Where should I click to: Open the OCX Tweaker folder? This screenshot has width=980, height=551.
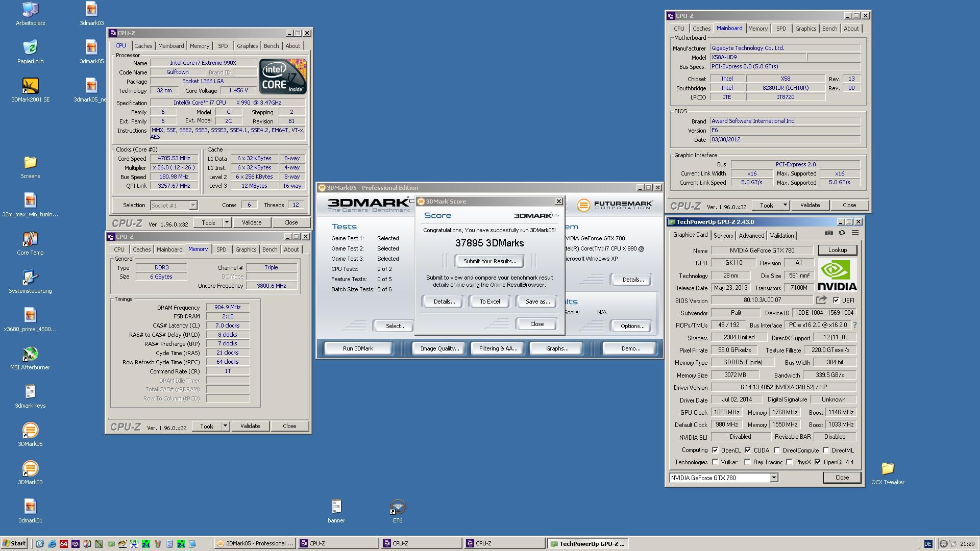pos(888,469)
